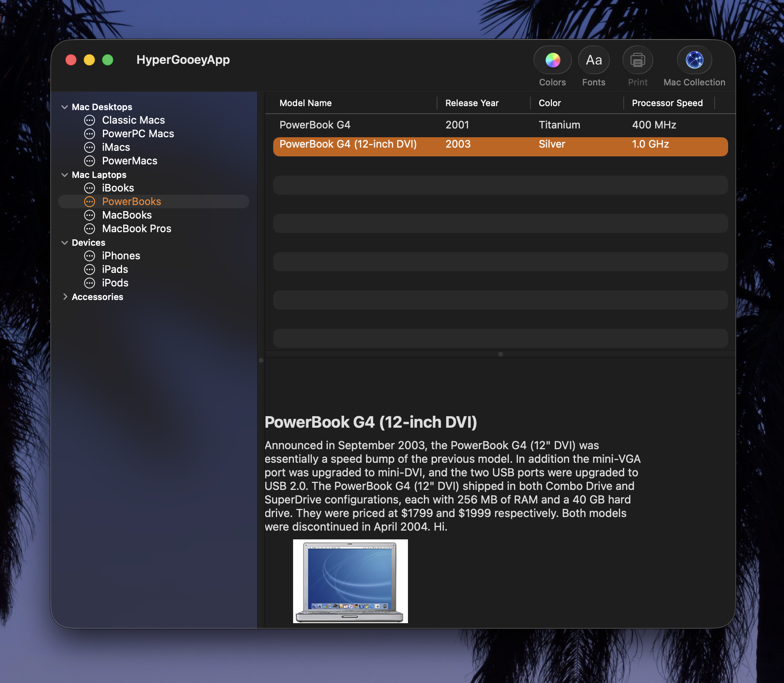Sort by Processor Speed column header
The width and height of the screenshot is (784, 683).
click(x=667, y=103)
